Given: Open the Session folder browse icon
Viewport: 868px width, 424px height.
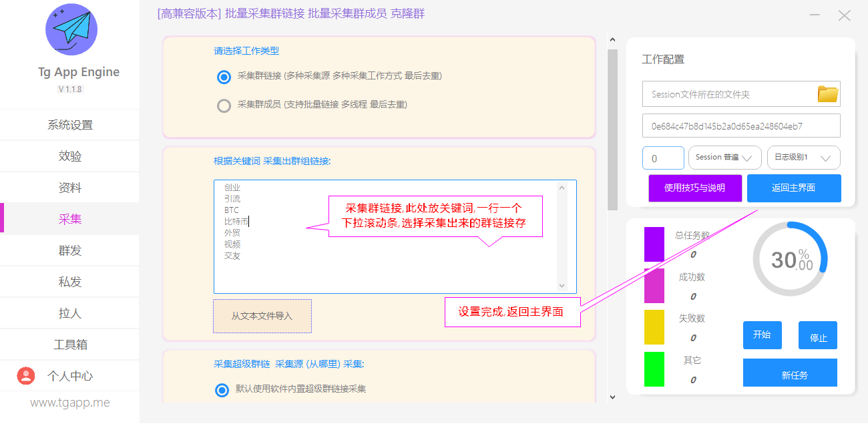Looking at the screenshot, I should (828, 94).
